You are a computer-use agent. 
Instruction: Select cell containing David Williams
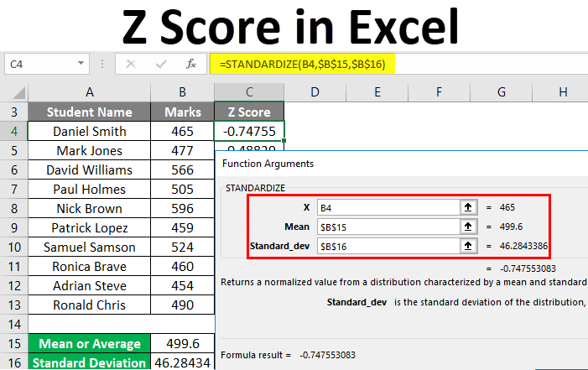[89, 170]
